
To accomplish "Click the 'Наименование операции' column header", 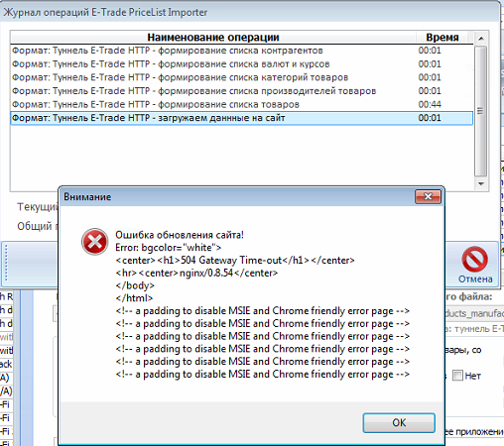I will (213, 38).
